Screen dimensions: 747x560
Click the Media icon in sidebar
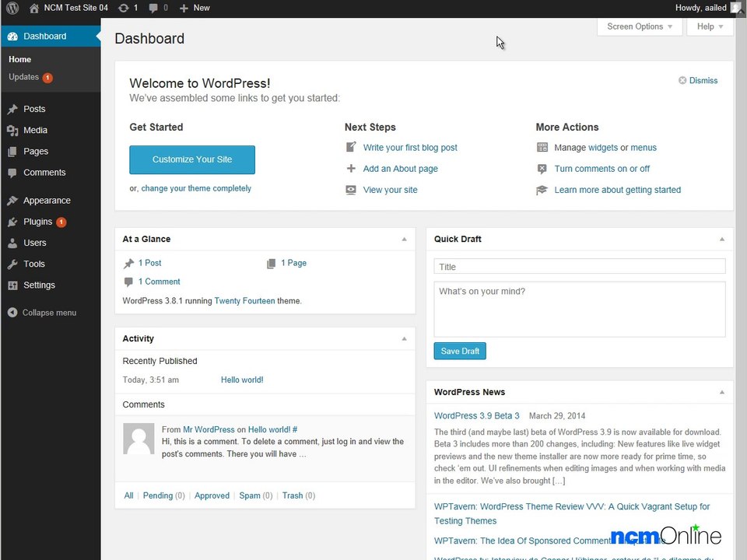coord(12,130)
